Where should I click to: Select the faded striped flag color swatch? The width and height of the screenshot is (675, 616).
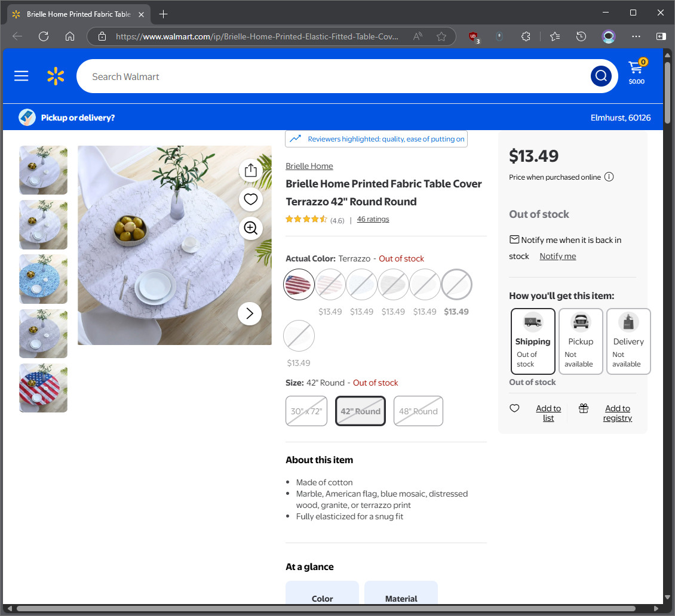330,284
